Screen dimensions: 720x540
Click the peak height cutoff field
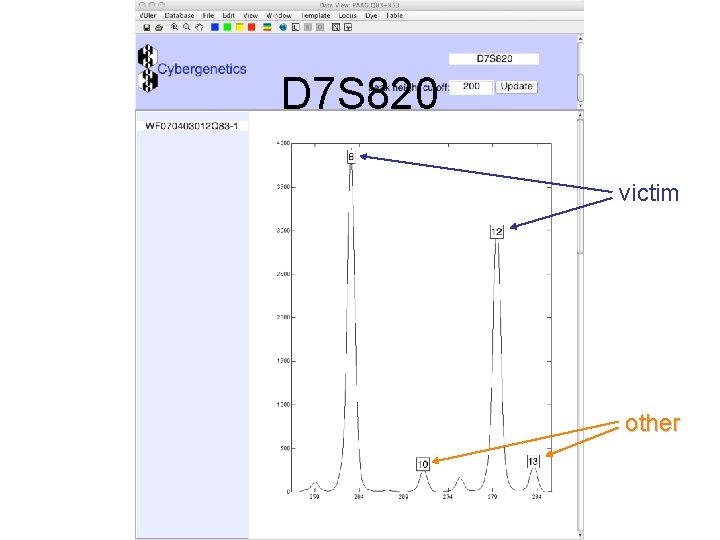click(472, 86)
